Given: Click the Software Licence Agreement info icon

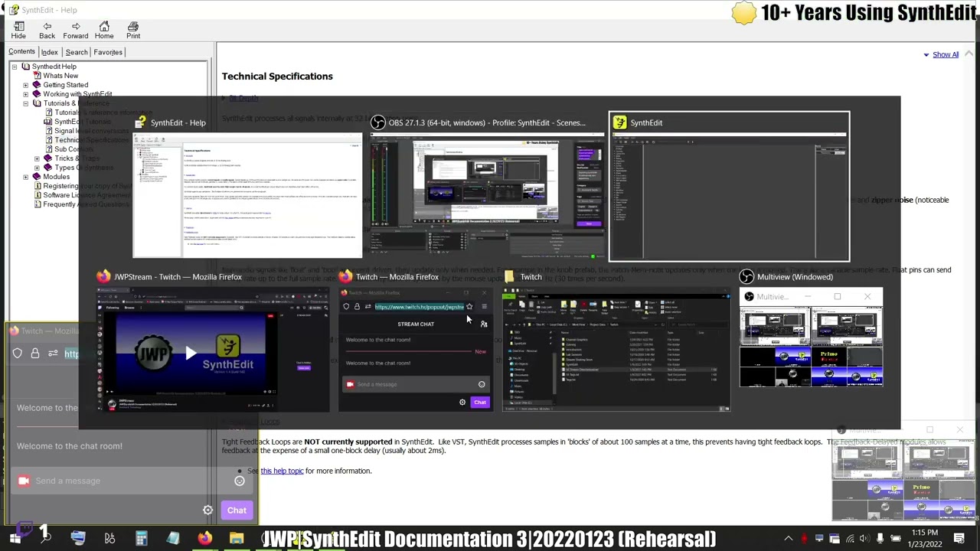Looking at the screenshot, I should point(36,195).
